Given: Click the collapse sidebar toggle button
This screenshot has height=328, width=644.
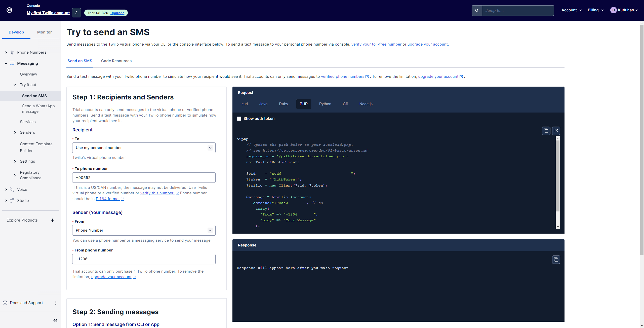Looking at the screenshot, I should pyautogui.click(x=55, y=320).
